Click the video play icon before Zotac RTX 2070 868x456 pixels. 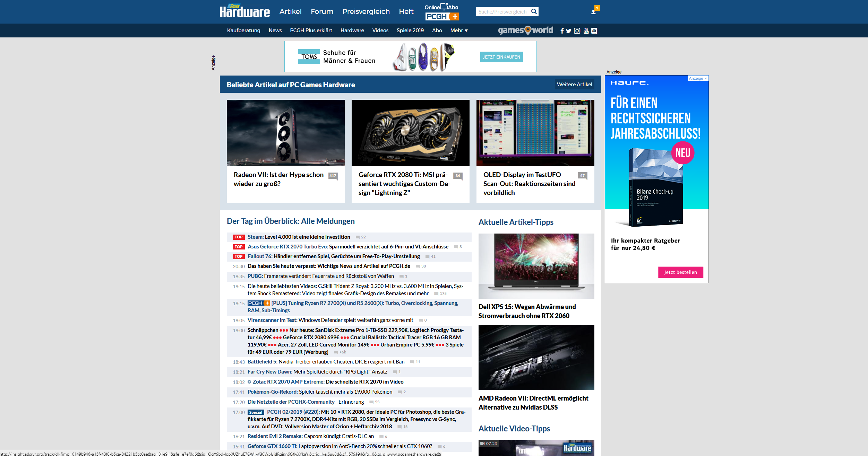click(249, 382)
